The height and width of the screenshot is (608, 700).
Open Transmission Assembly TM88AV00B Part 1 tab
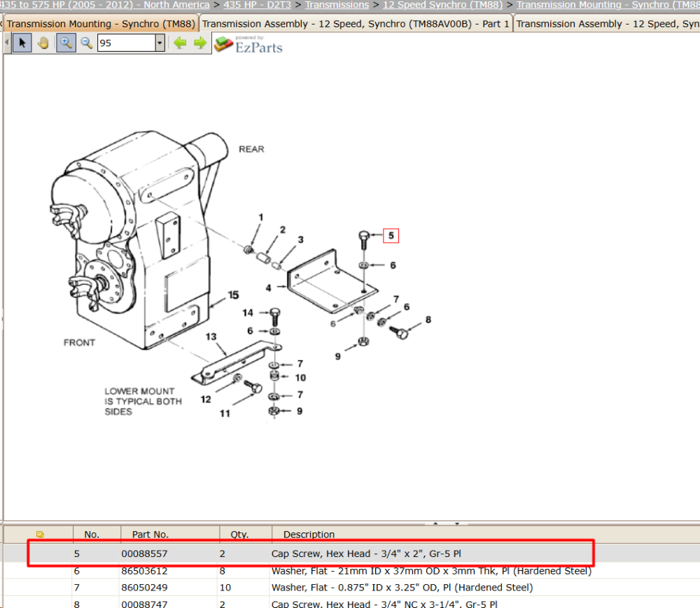coord(356,24)
